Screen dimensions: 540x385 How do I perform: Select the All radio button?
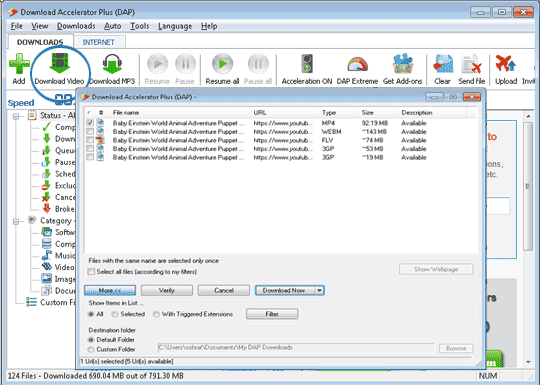click(91, 314)
